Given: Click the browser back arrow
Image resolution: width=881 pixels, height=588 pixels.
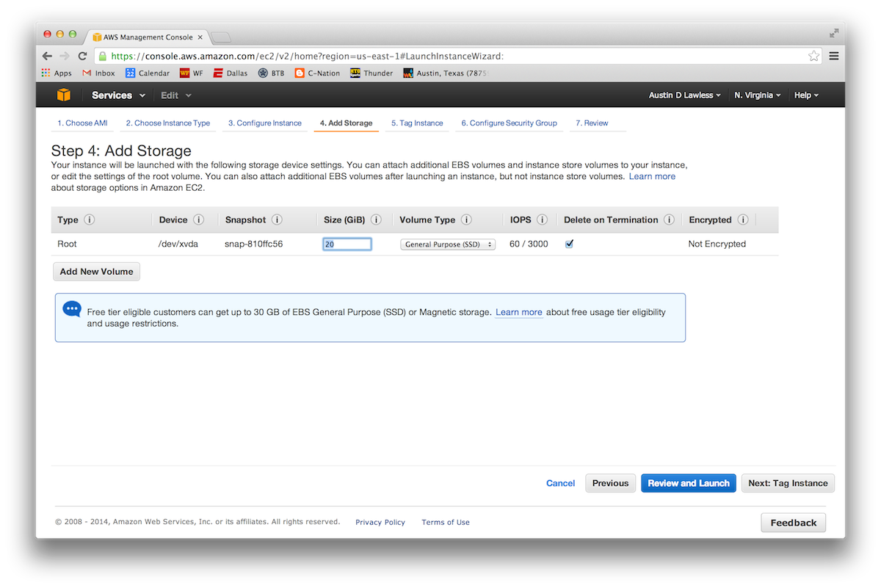Looking at the screenshot, I should click(x=47, y=56).
